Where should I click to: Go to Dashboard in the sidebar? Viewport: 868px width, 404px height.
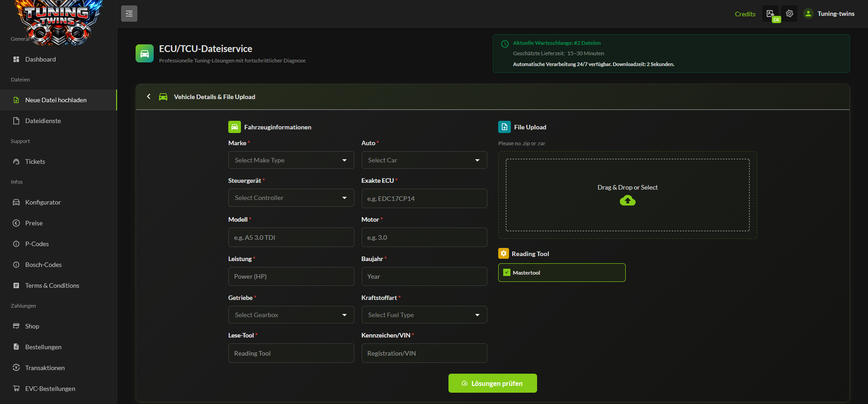[x=40, y=59]
